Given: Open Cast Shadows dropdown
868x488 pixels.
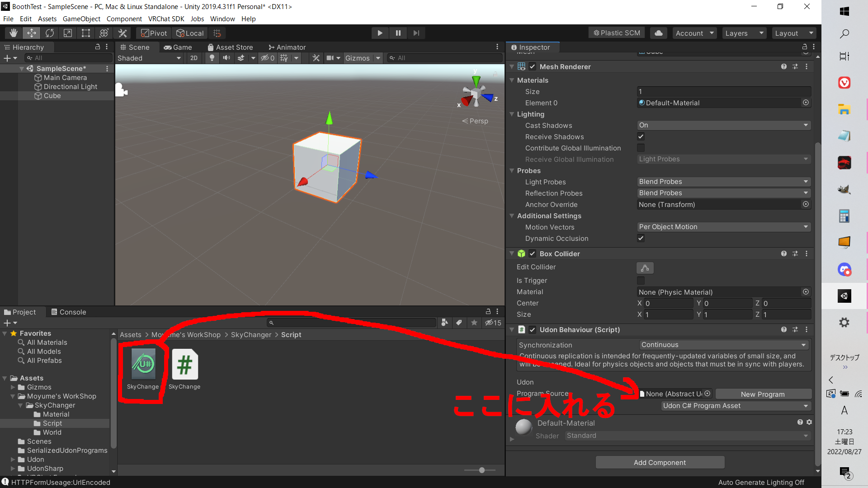Looking at the screenshot, I should tap(723, 125).
